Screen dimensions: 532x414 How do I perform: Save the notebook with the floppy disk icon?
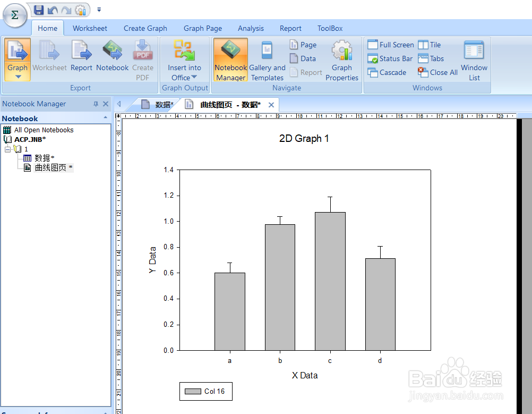pos(39,10)
